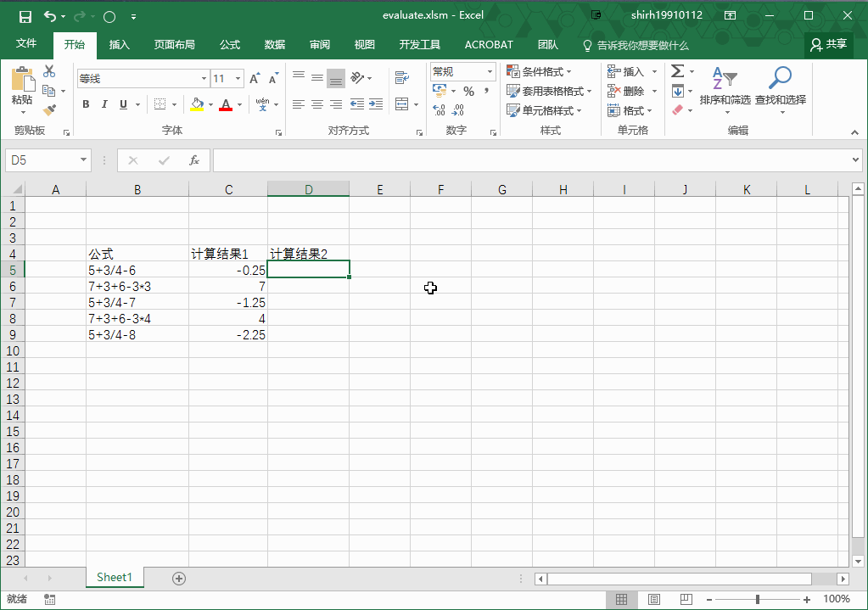The image size is (868, 610).
Task: Open the 文件 tab
Action: [x=26, y=44]
